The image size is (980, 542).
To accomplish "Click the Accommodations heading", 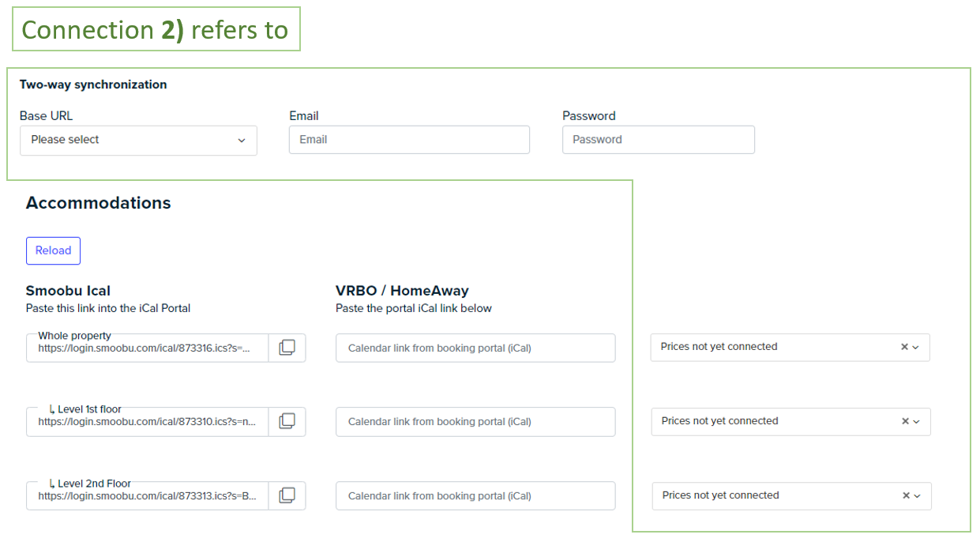I will pos(99,203).
